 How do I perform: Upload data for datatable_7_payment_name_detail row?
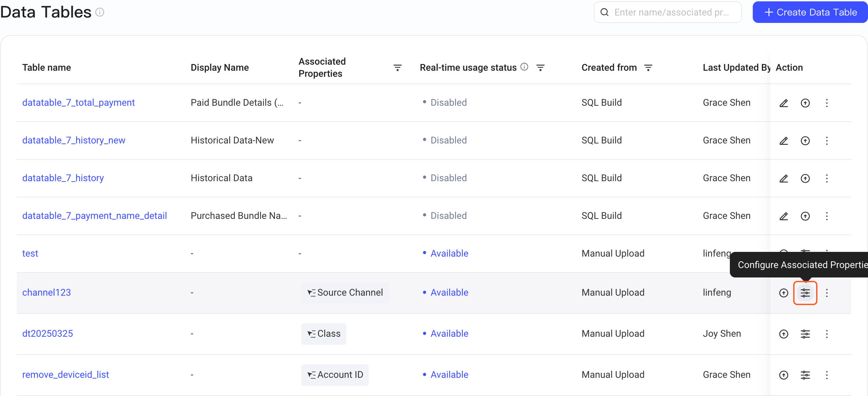[x=805, y=216]
